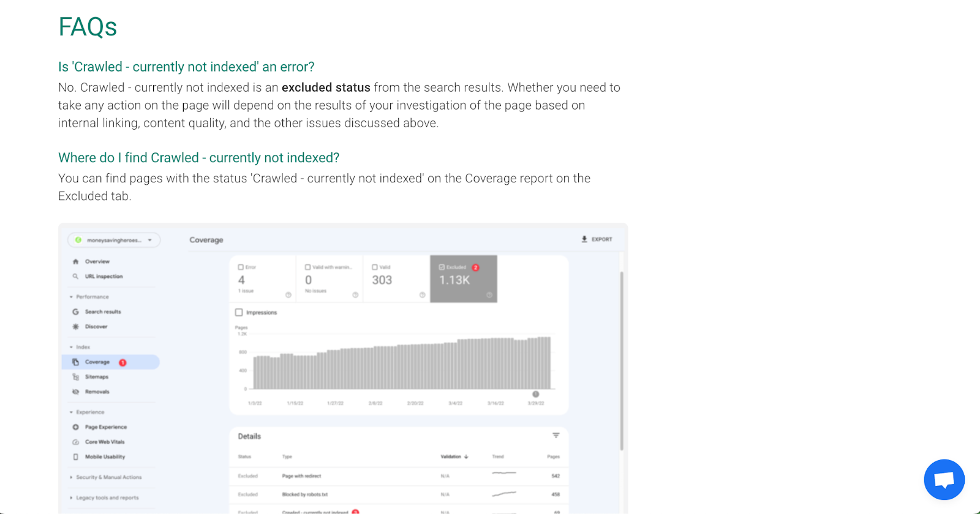Open the 'Blocked by robots.txt' row
This screenshot has width=980, height=514.
(x=399, y=494)
